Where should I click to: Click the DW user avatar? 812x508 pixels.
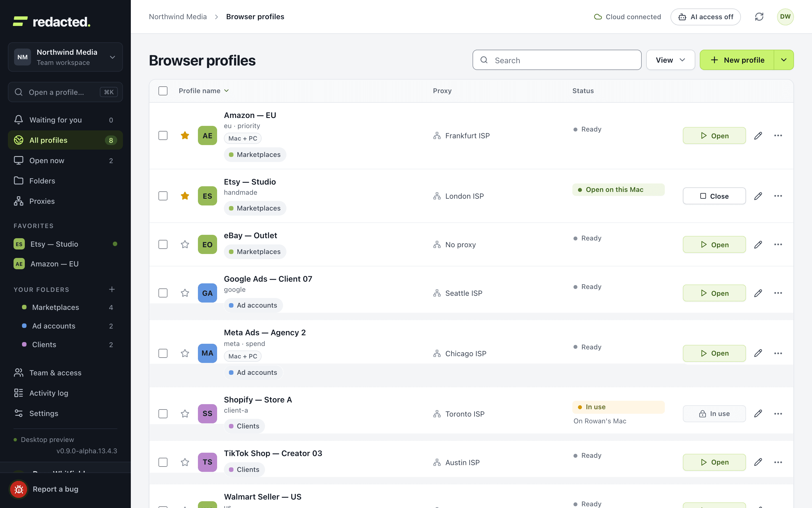785,17
